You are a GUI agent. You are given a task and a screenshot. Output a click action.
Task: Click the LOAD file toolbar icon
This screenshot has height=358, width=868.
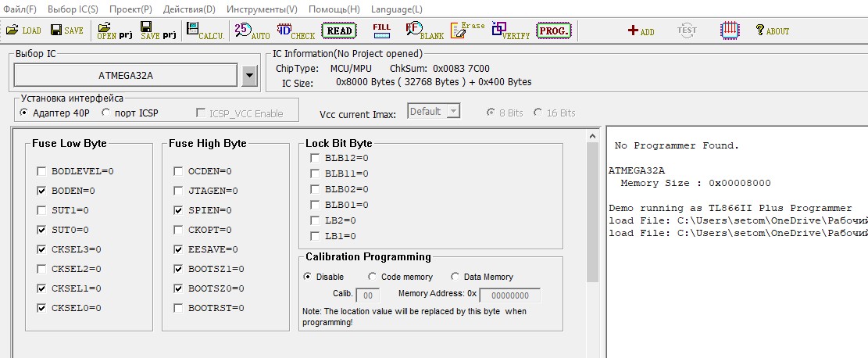pyautogui.click(x=23, y=30)
